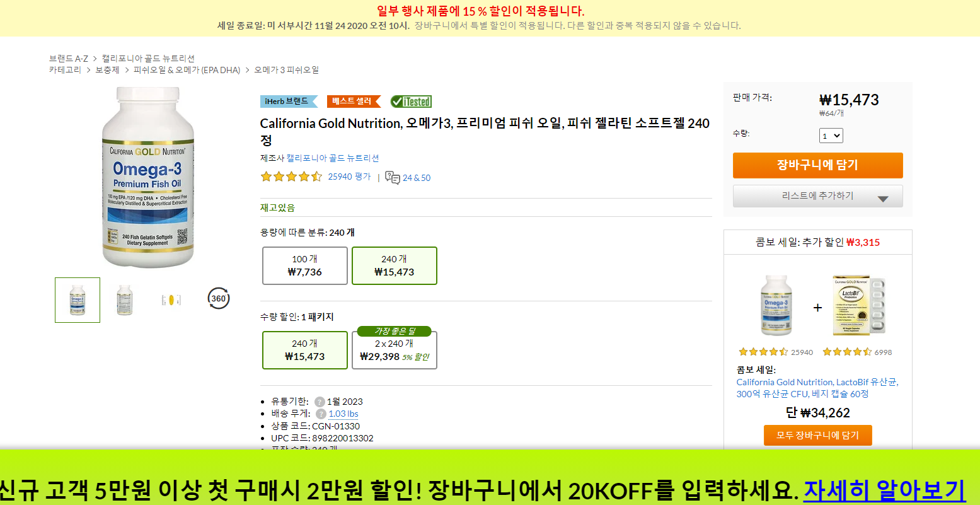Go to 보충제 breadcrumb

107,70
